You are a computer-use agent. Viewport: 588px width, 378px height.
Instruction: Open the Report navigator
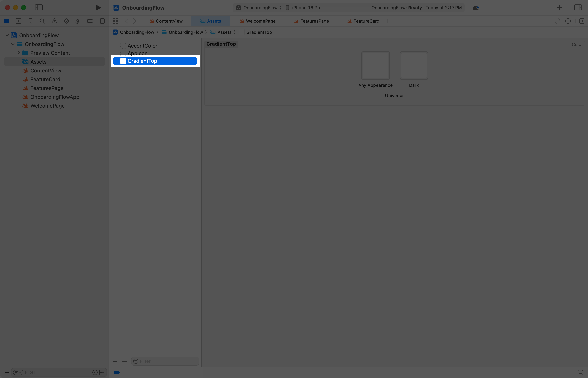(102, 21)
